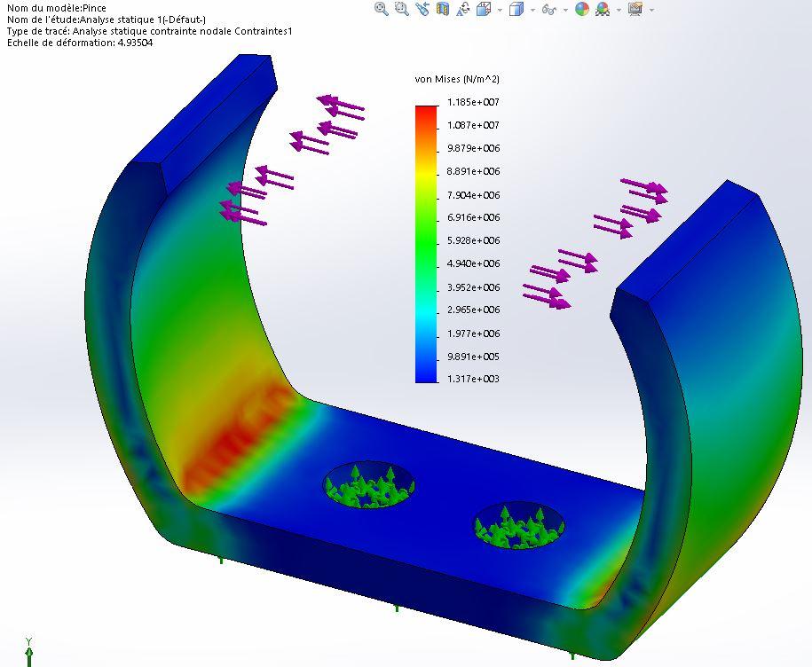Click the Apply Scene icon
Viewport: 812px width, 667px height.
click(603, 9)
